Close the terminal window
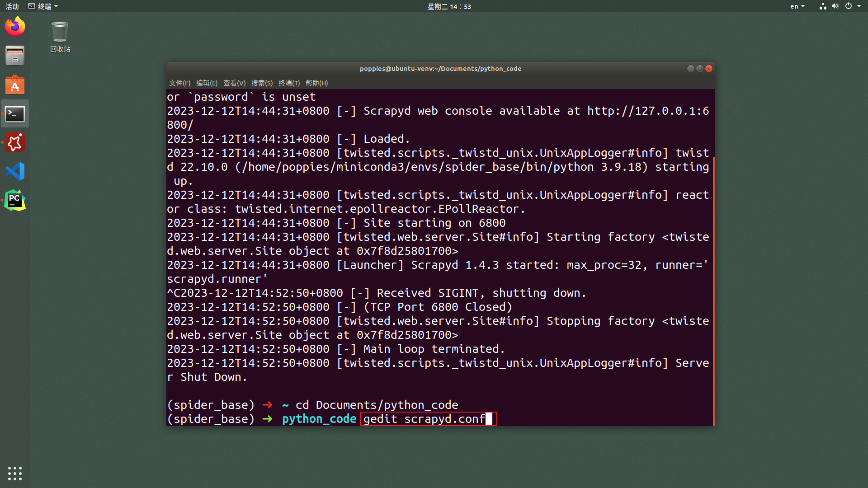868x488 pixels. (x=709, y=69)
